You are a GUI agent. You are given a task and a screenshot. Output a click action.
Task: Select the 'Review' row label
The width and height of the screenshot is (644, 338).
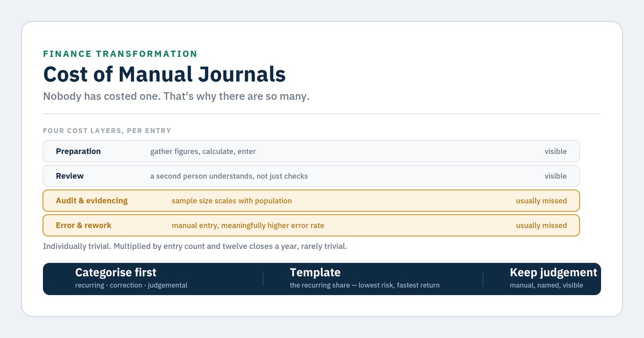click(x=70, y=176)
